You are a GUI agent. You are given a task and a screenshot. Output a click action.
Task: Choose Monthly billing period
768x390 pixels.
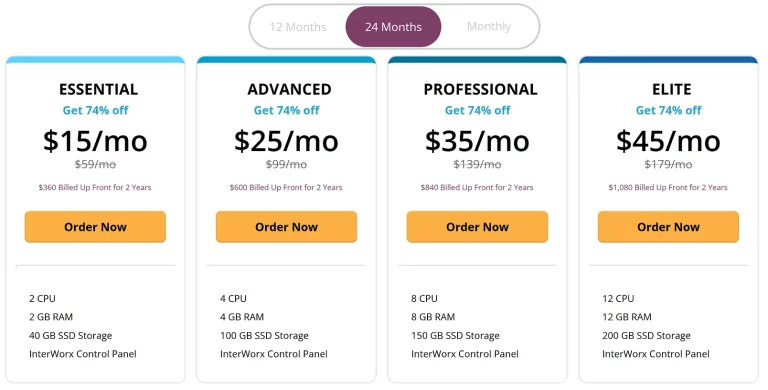click(x=489, y=26)
